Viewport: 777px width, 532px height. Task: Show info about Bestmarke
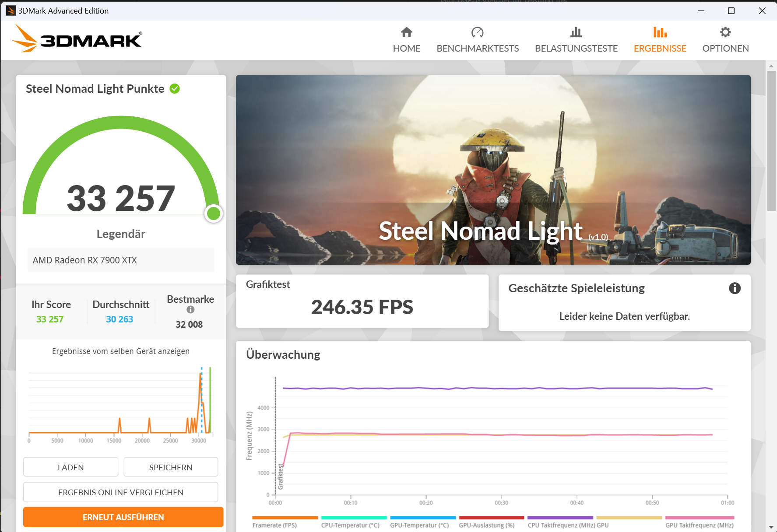tap(190, 310)
